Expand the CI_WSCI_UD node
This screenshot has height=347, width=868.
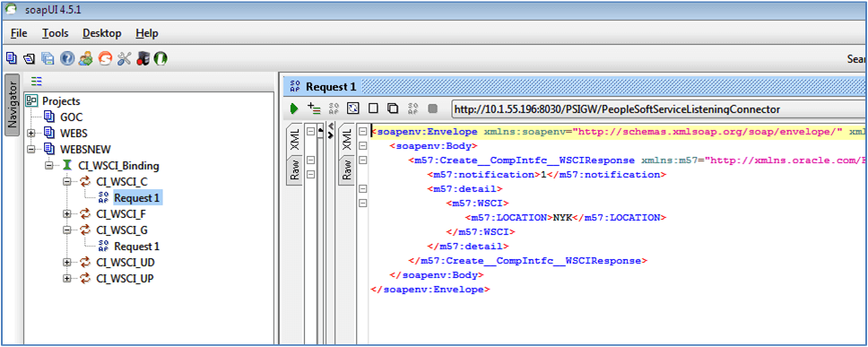point(67,262)
